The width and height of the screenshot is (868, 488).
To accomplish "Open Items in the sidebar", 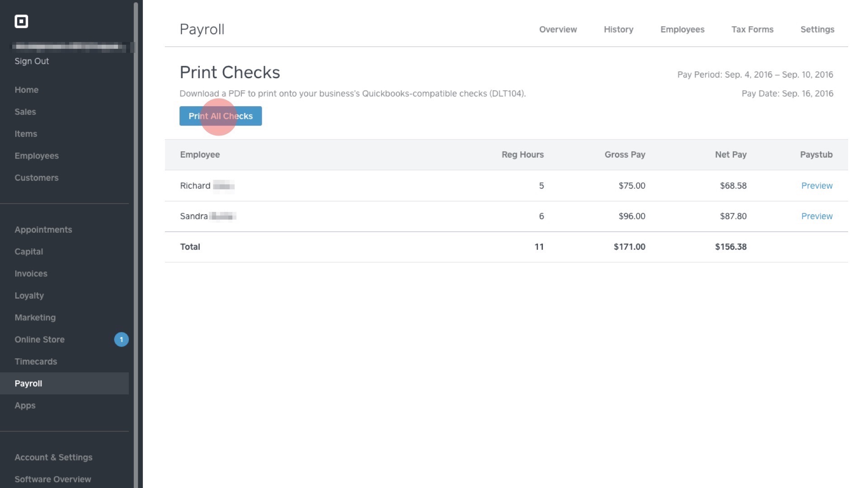I will pyautogui.click(x=26, y=134).
